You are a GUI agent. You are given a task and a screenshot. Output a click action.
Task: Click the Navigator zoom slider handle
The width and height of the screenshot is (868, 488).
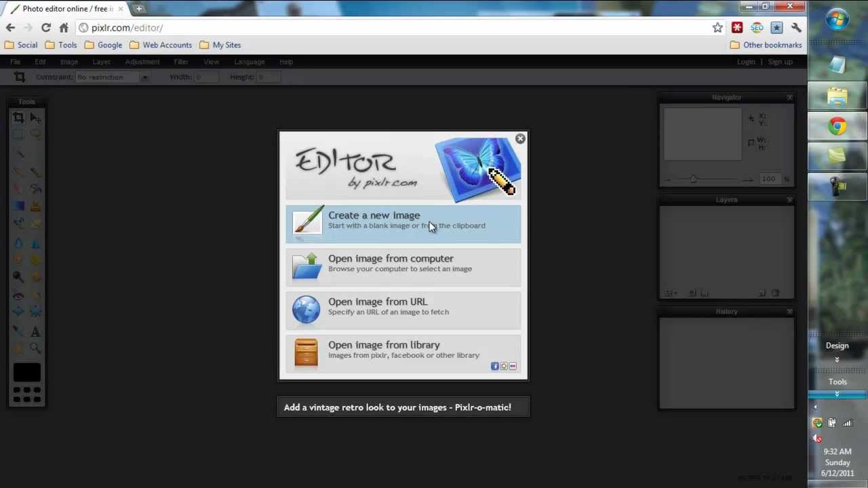692,179
